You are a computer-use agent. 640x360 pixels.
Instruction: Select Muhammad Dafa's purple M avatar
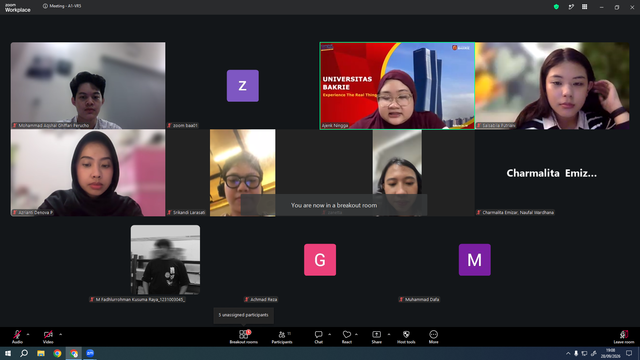pyautogui.click(x=475, y=260)
